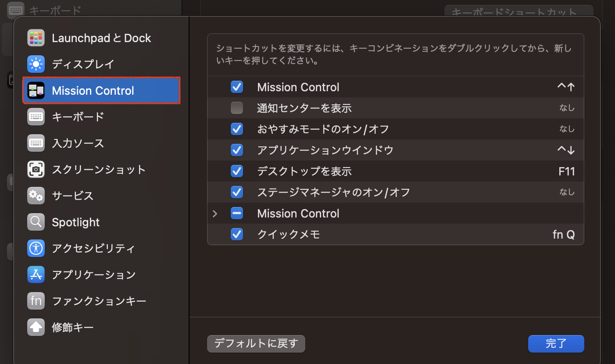The image size is (615, 364).
Task: Click the F11 shortcut value
Action: [x=567, y=171]
